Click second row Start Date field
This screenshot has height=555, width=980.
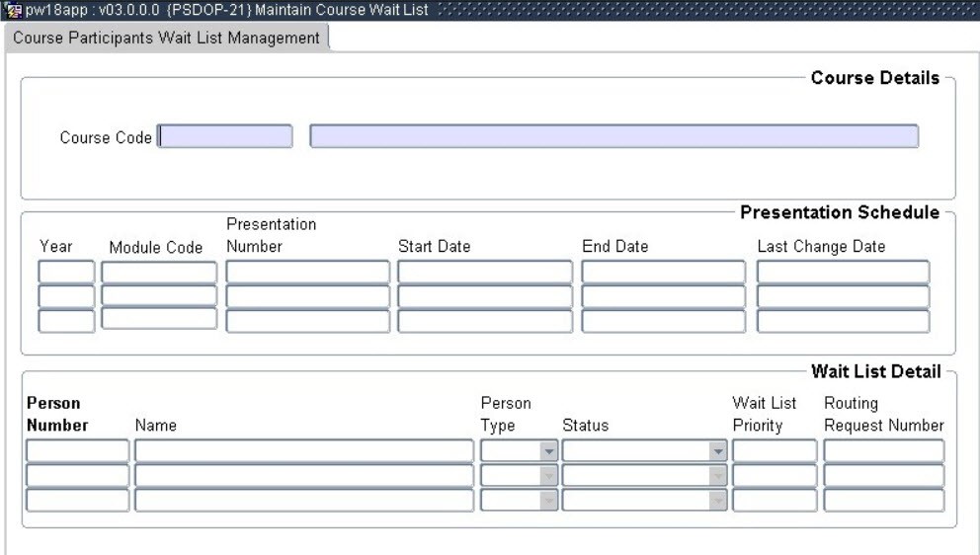point(485,296)
